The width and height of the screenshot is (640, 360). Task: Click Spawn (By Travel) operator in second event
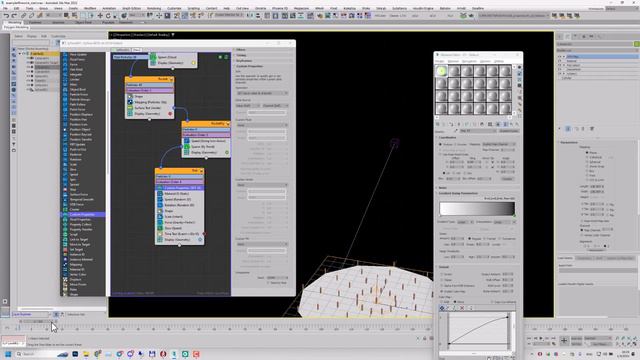(x=205, y=147)
